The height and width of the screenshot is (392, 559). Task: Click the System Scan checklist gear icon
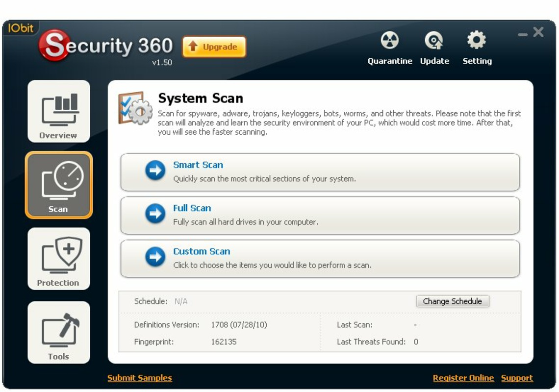coord(135,108)
